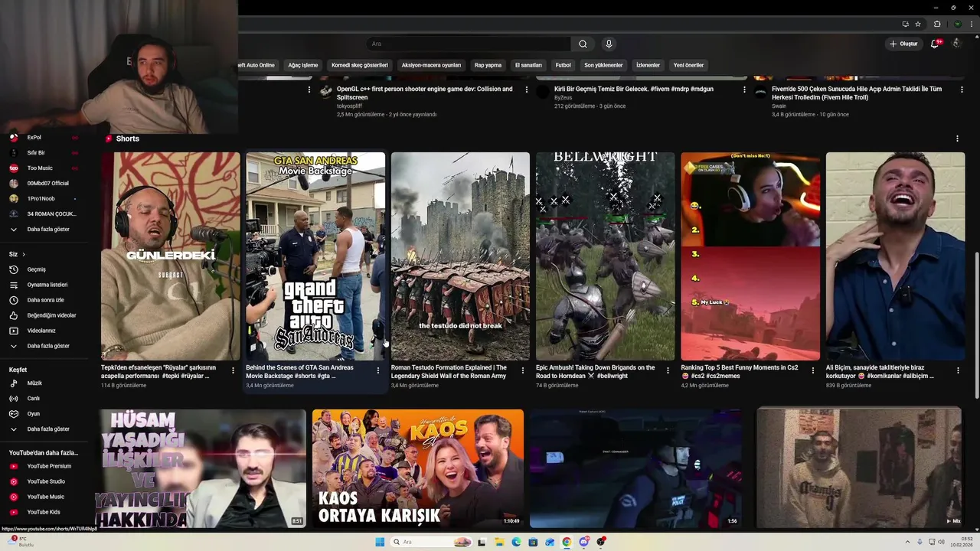The image size is (980, 551).
Task: Open options menu for Ranking Top 5 Cs2 short
Action: pos(812,370)
